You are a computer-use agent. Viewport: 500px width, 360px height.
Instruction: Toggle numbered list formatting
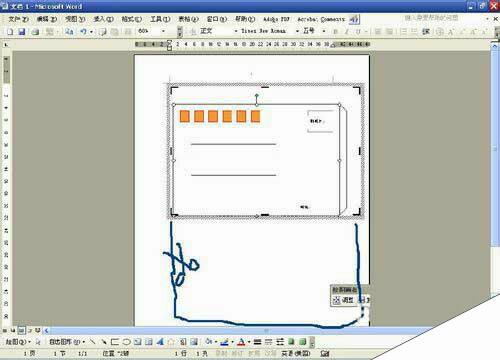[x=403, y=32]
